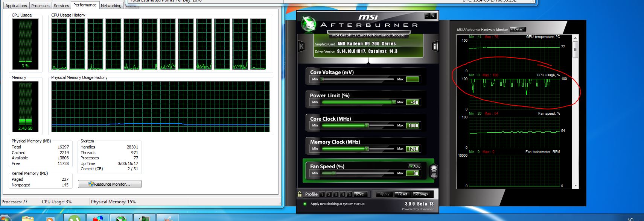The width and height of the screenshot is (644, 221).
Task: Click the Fan tachometer graph
Action: (x=515, y=171)
